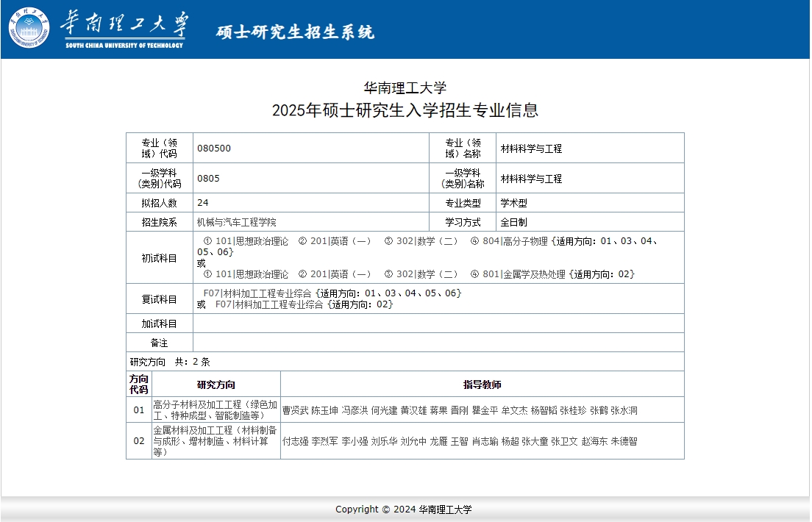Click the page heading 2025年硕士研究生入学招生专业信息
Viewport: 812px width, 522px height.
(405, 110)
